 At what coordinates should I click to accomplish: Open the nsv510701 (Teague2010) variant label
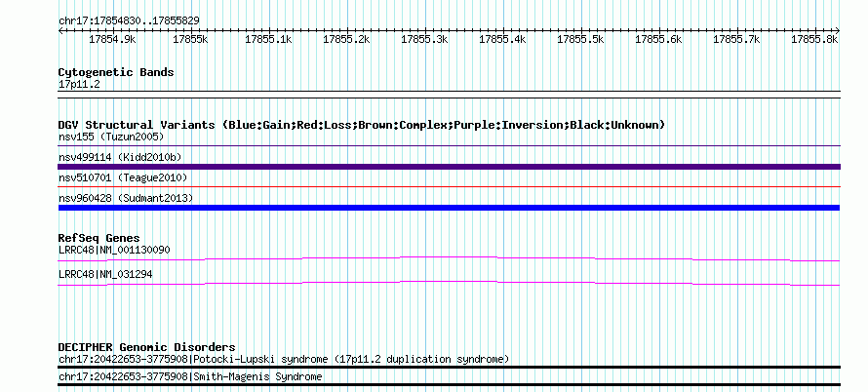tap(123, 177)
